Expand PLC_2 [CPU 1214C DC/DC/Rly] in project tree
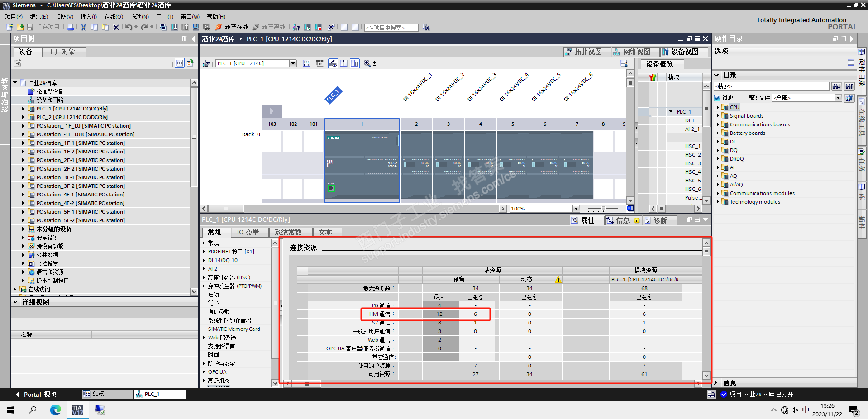868x419 pixels. pos(23,117)
